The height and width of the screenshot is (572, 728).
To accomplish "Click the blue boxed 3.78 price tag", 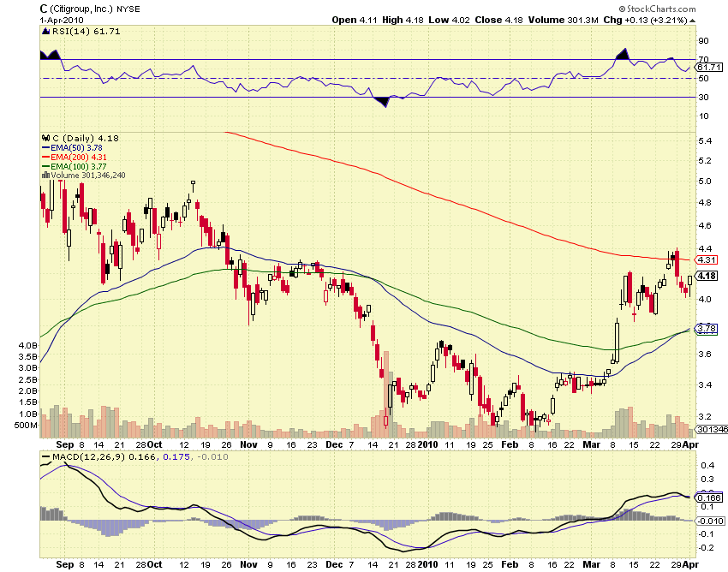I will coord(707,329).
